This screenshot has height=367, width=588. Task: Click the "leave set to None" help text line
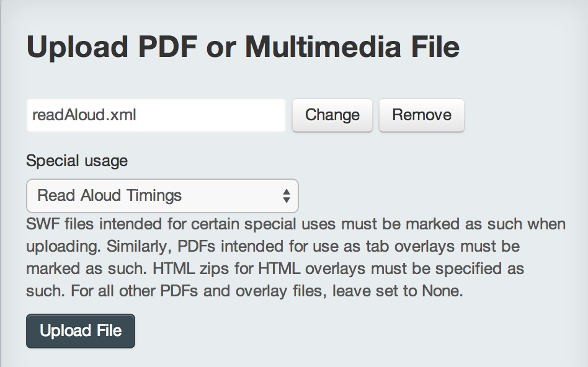(x=244, y=291)
